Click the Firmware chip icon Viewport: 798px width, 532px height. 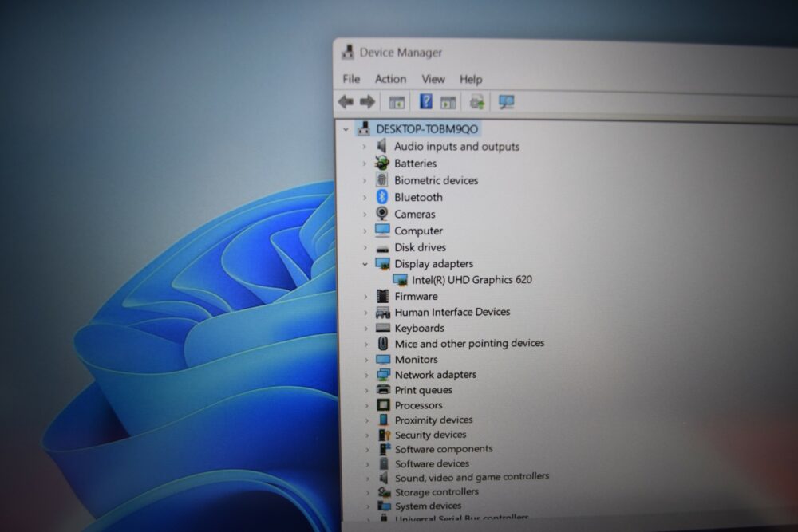click(383, 296)
